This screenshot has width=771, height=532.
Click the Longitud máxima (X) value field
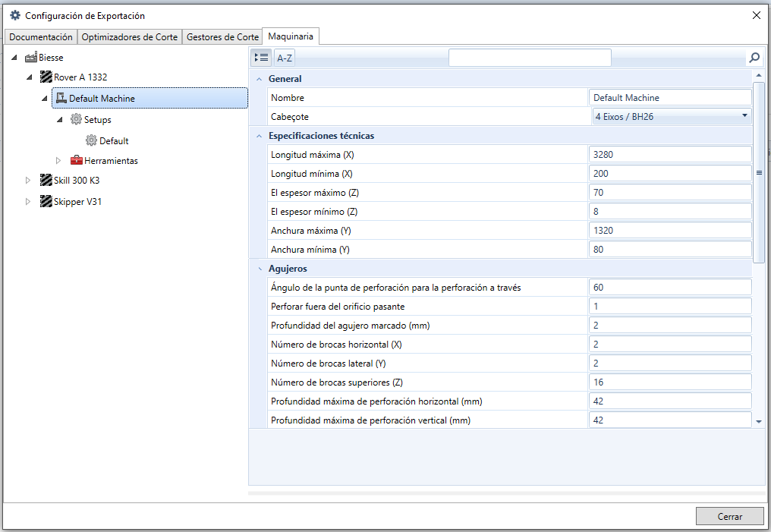(670, 154)
